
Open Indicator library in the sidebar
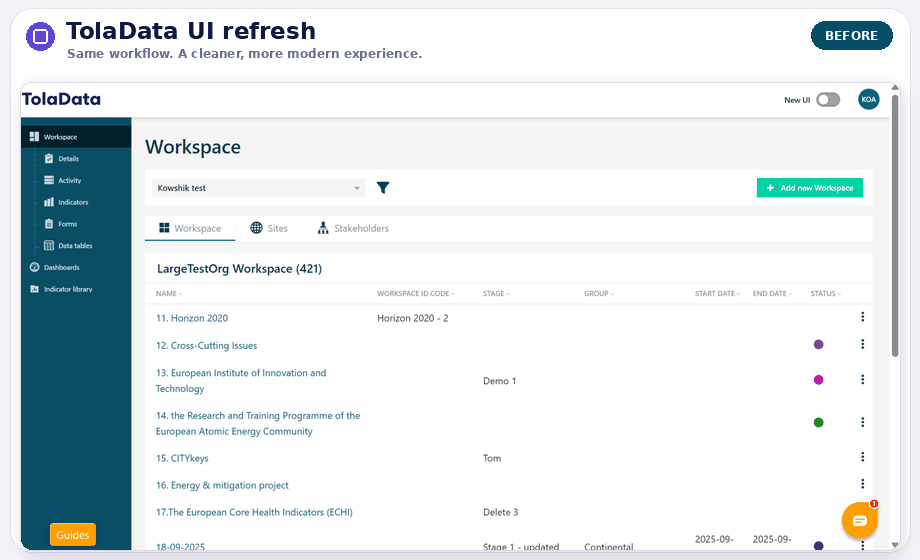[x=68, y=289]
